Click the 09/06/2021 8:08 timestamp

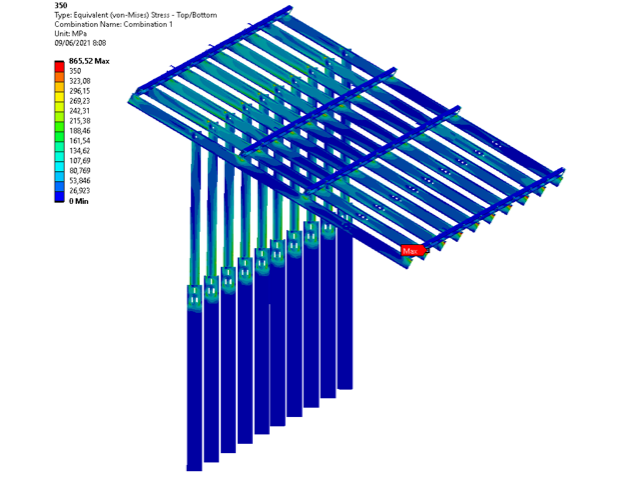pyautogui.click(x=80, y=43)
